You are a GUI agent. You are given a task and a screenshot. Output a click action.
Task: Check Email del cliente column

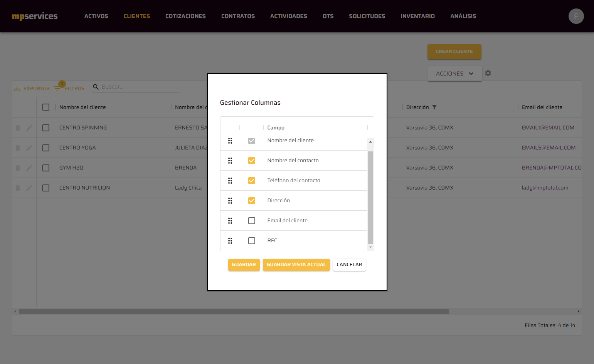point(252,221)
